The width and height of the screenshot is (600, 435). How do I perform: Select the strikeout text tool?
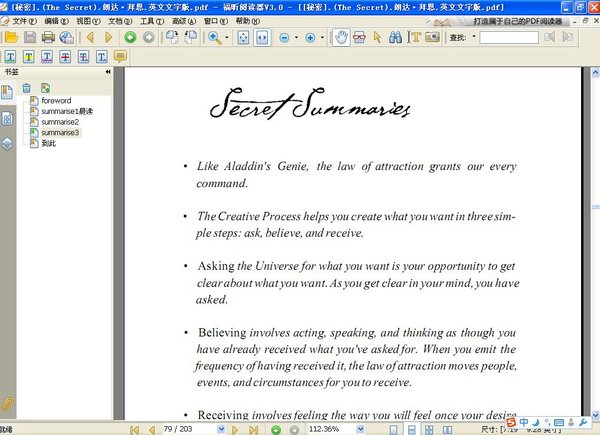click(x=65, y=57)
